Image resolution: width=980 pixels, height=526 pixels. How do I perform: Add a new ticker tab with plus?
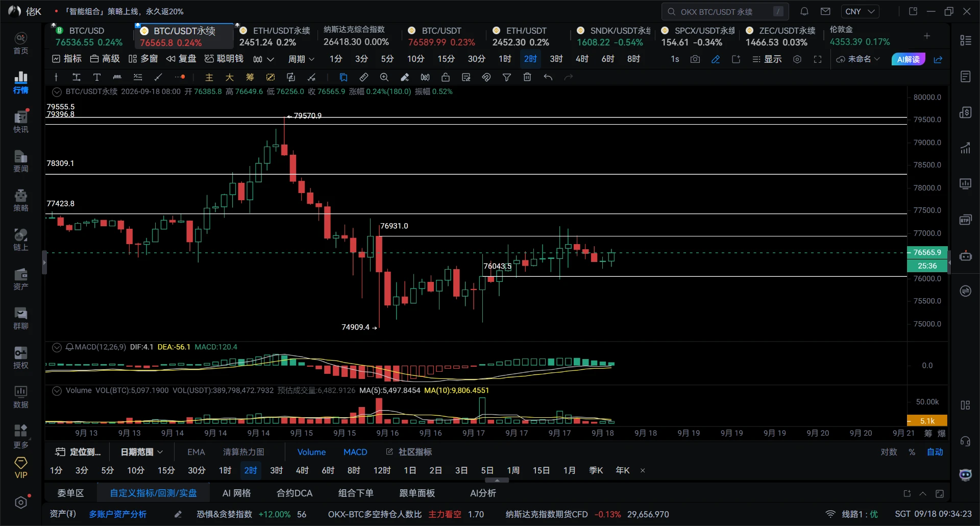[x=927, y=36]
